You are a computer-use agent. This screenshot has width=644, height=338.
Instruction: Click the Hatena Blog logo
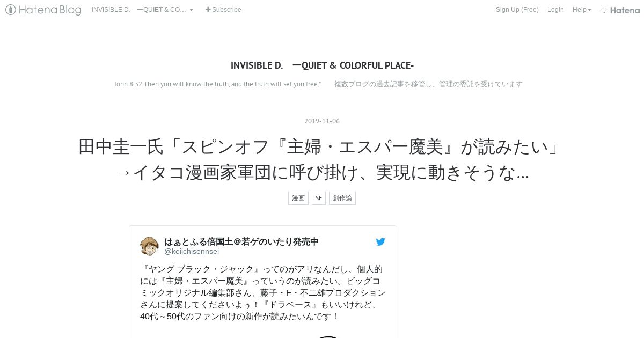pyautogui.click(x=43, y=10)
